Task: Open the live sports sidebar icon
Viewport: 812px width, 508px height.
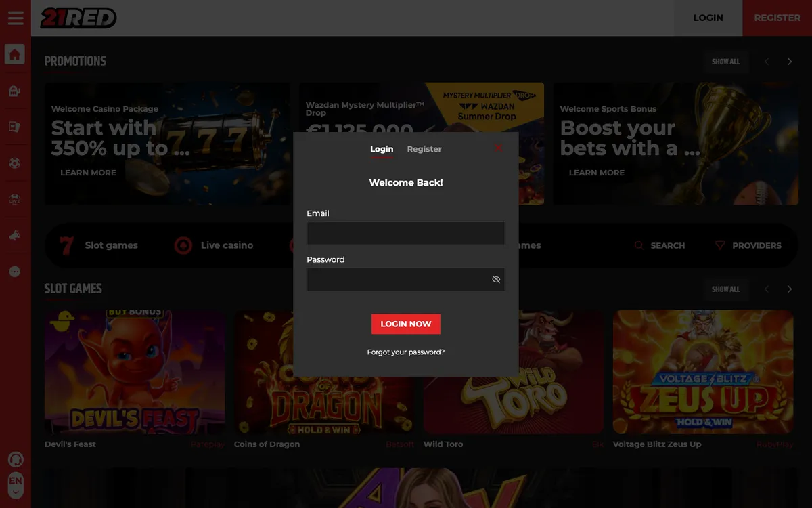Action: (x=15, y=199)
